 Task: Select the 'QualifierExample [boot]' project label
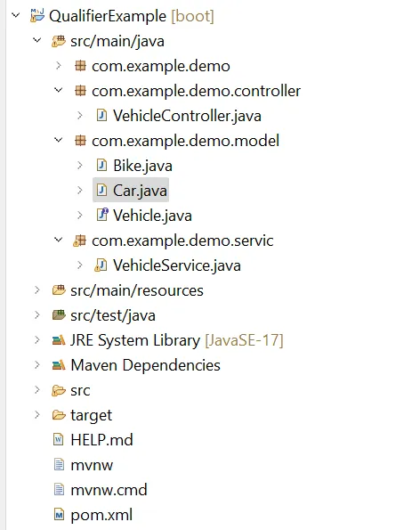click(x=132, y=16)
